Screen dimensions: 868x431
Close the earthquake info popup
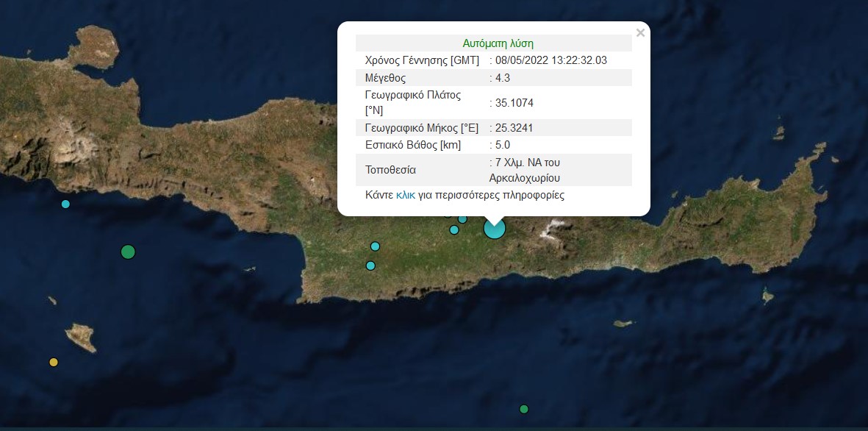point(640,33)
